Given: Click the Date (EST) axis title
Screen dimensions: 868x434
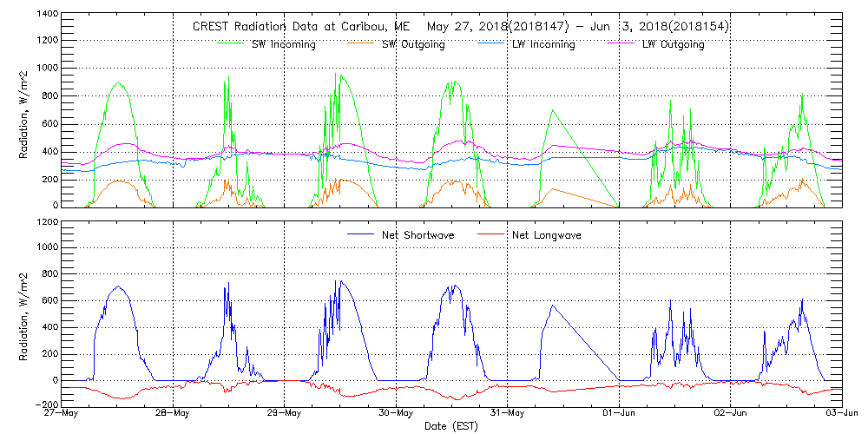Looking at the screenshot, I should point(452,426).
